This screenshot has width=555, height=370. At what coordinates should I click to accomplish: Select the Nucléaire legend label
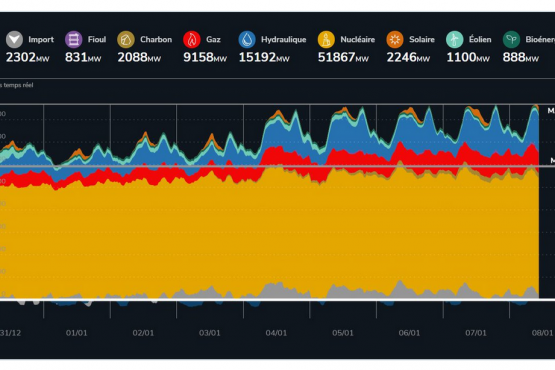(357, 39)
